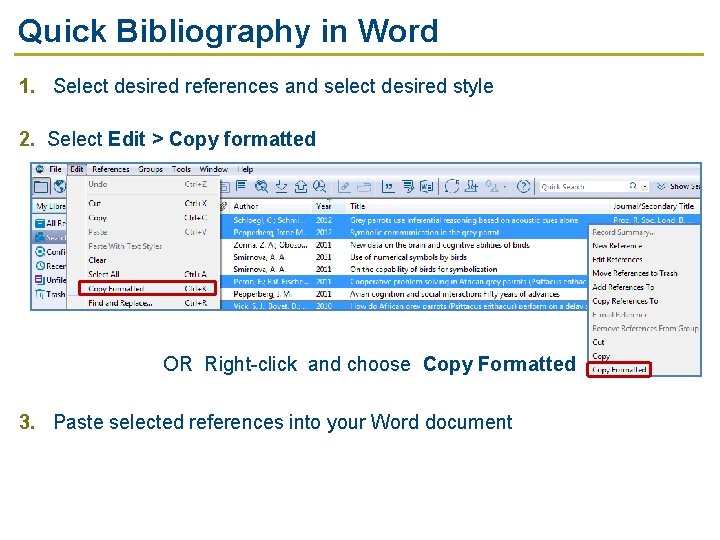Image resolution: width=720 pixels, height=540 pixels.
Task: Sort by the Year column header
Action: (x=329, y=206)
